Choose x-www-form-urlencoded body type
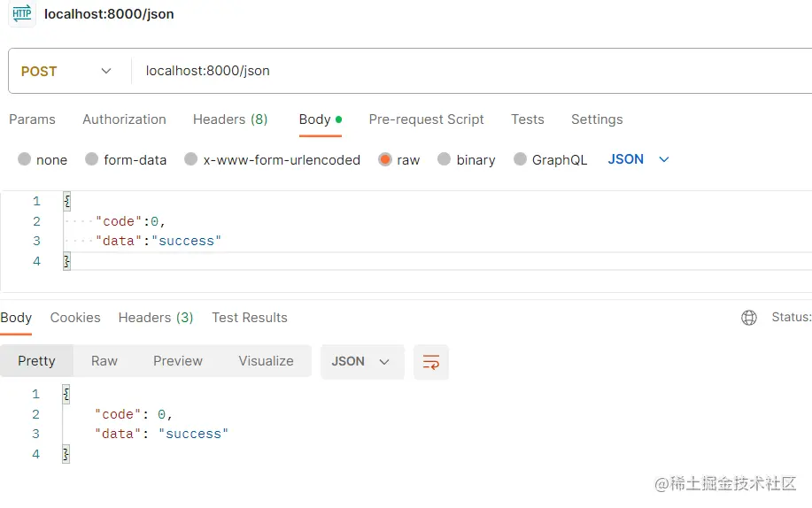The image size is (812, 508). (x=191, y=160)
